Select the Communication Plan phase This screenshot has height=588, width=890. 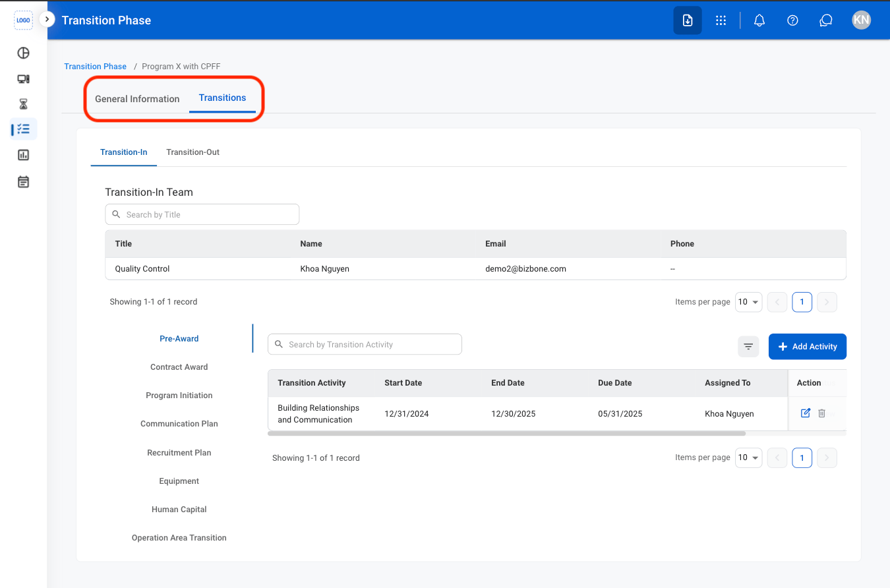(179, 424)
